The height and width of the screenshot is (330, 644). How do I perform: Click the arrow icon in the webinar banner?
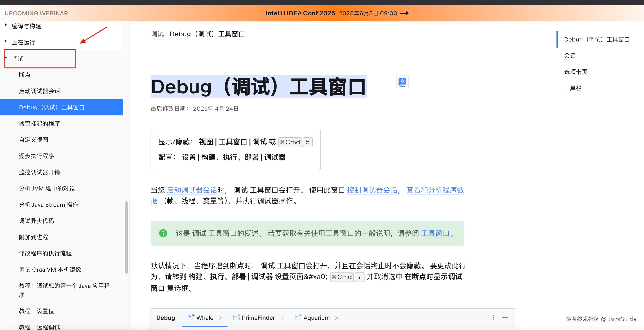(405, 13)
